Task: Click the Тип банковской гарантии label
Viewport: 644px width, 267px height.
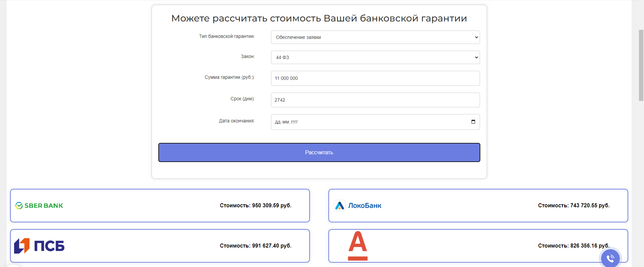Action: [x=227, y=36]
